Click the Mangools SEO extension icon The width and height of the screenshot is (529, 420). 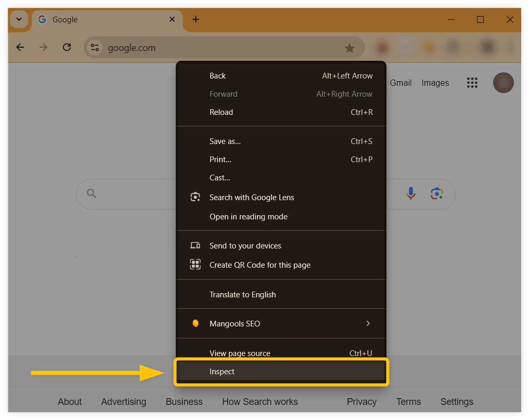(x=196, y=323)
